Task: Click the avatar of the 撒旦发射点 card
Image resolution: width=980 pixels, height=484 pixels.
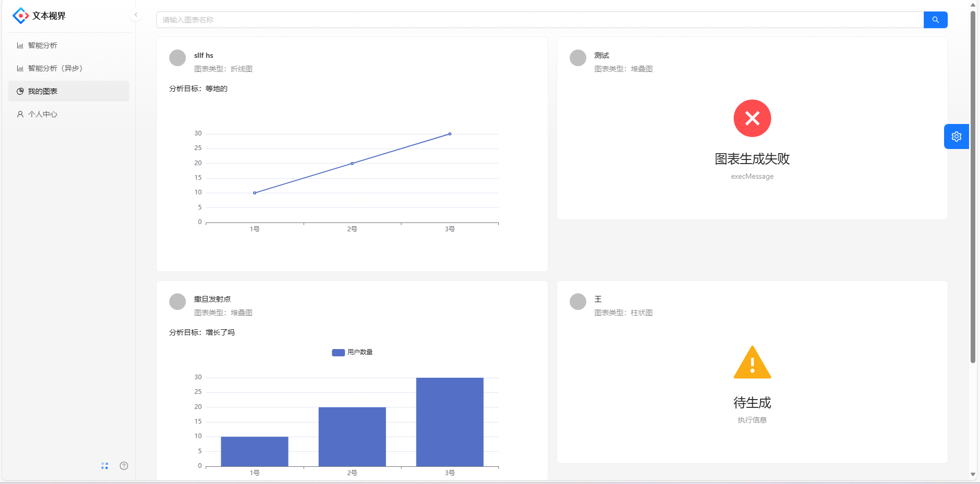Action: (178, 302)
